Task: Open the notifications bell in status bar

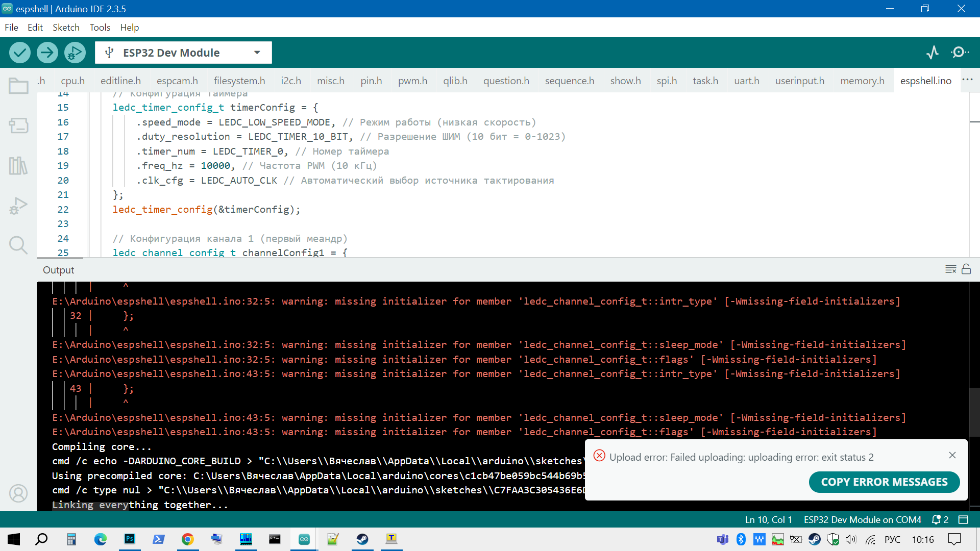Action: point(940,519)
